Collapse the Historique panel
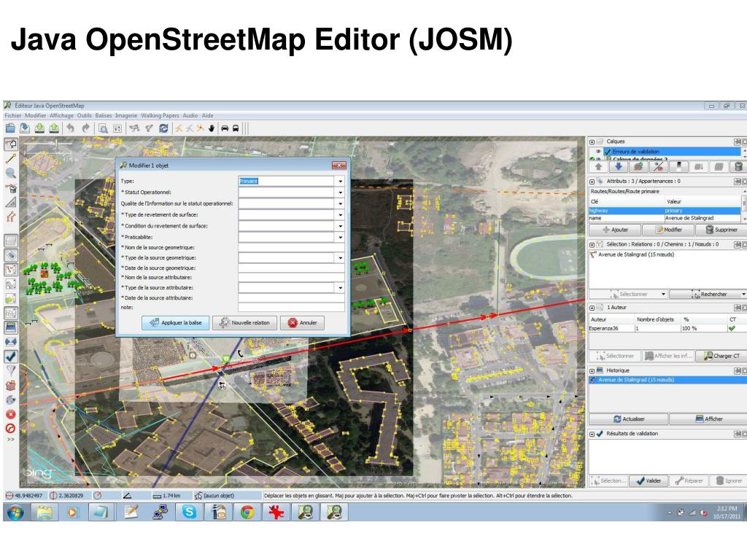The width and height of the screenshot is (747, 560). (592, 370)
